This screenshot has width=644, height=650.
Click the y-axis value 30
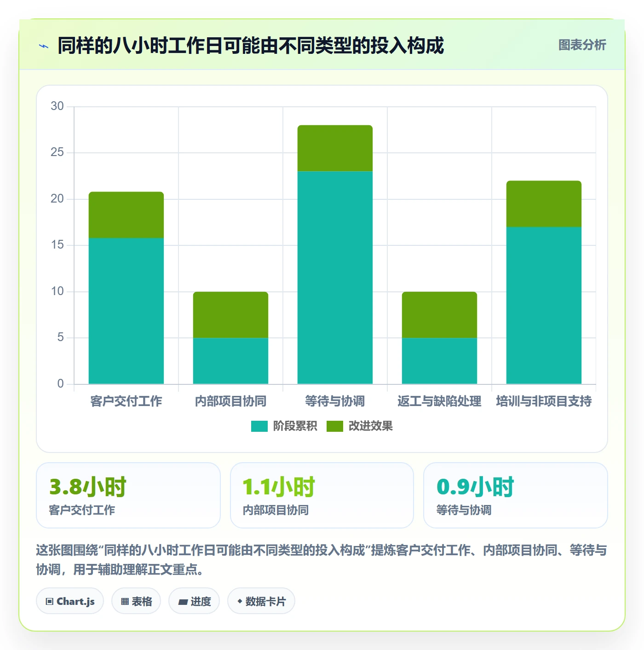[x=57, y=106]
